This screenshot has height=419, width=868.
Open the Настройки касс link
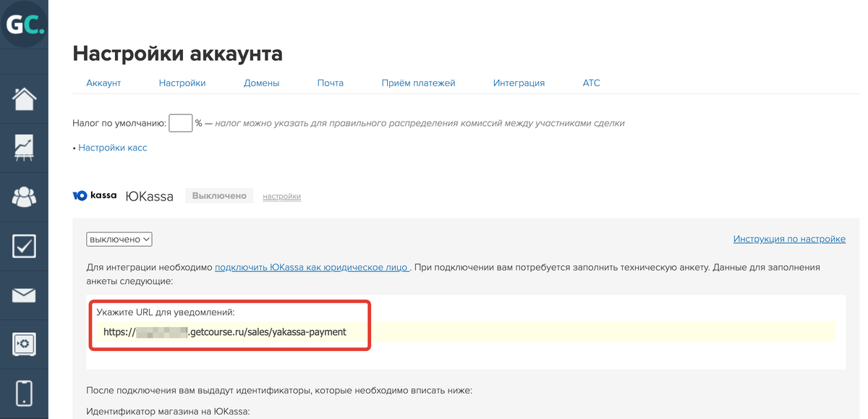coord(114,147)
